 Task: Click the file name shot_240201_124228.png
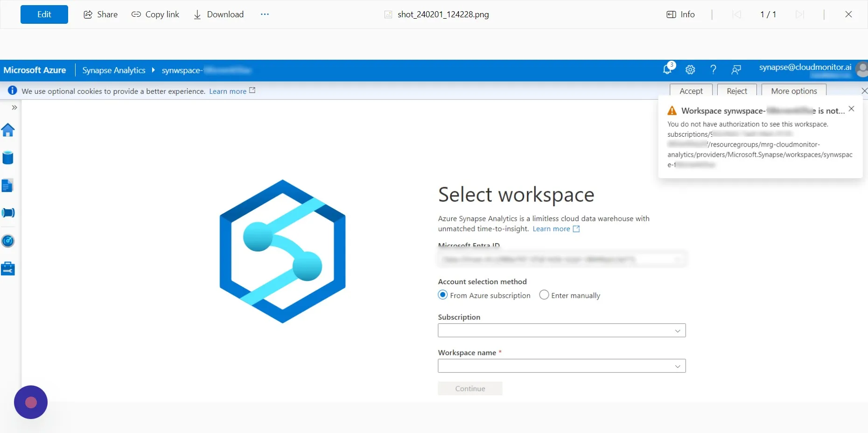point(443,14)
